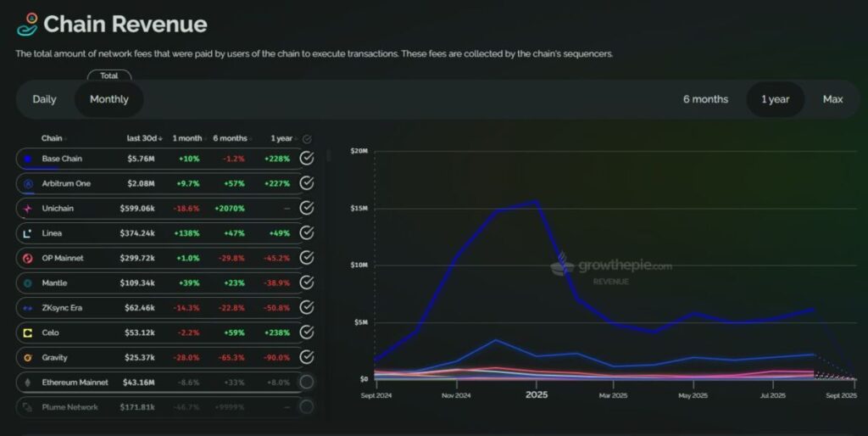
Task: Click Arbitrum One revenue $2.08M
Action: tap(141, 184)
